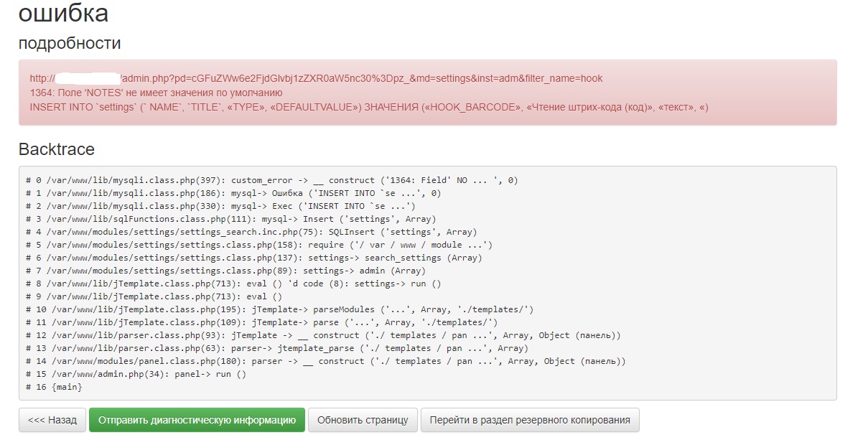Select backtrace line # 2 mysqli.class.php(330)

[x=220, y=206]
